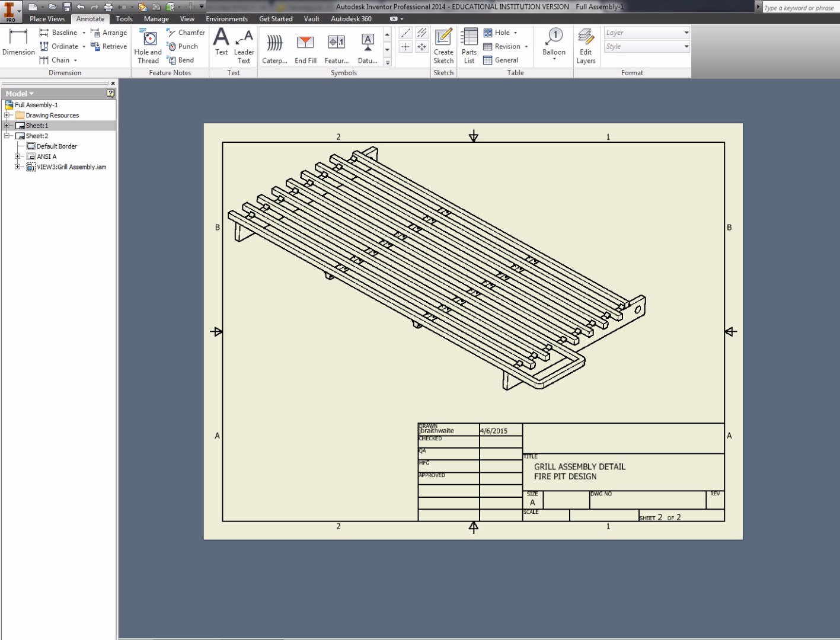Click Create Sketch
The height and width of the screenshot is (640, 840).
(443, 46)
